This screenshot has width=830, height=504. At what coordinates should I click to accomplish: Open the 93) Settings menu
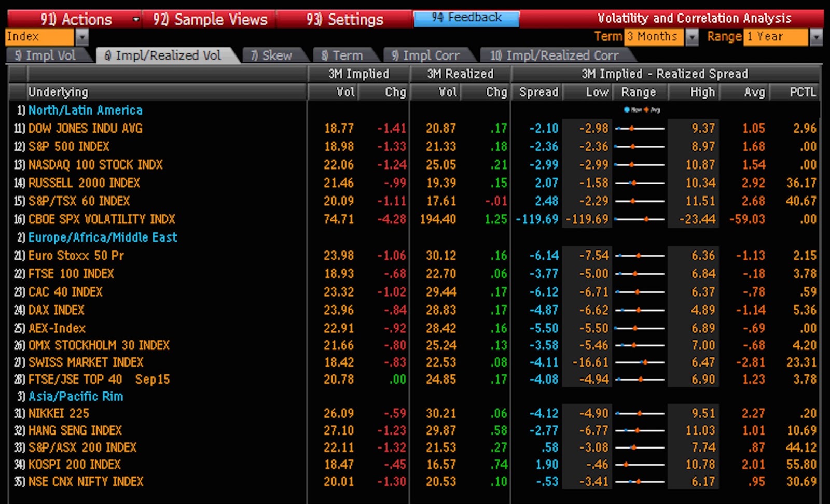[344, 20]
